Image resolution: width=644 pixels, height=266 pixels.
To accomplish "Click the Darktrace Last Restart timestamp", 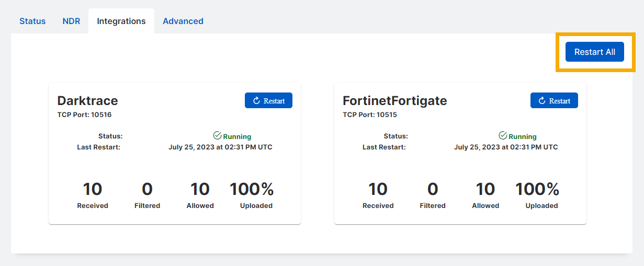I will (x=220, y=147).
